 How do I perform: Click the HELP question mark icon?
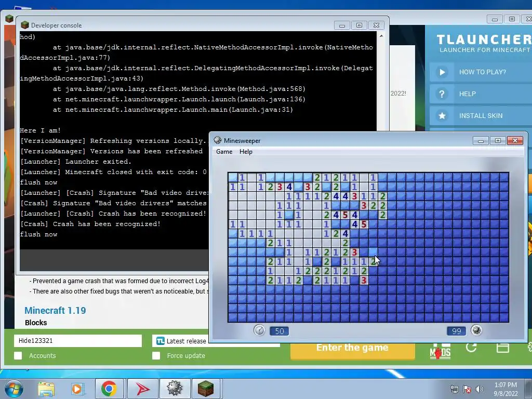[x=442, y=94]
